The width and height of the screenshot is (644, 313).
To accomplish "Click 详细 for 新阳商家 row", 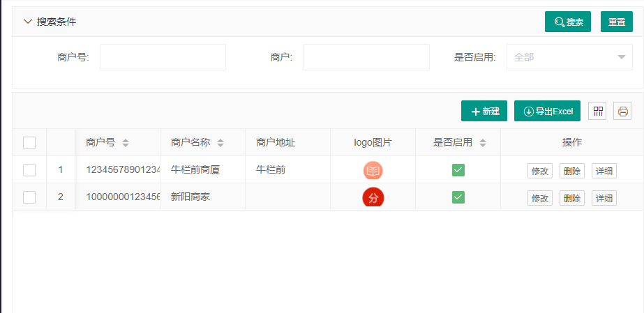I will pos(604,199).
